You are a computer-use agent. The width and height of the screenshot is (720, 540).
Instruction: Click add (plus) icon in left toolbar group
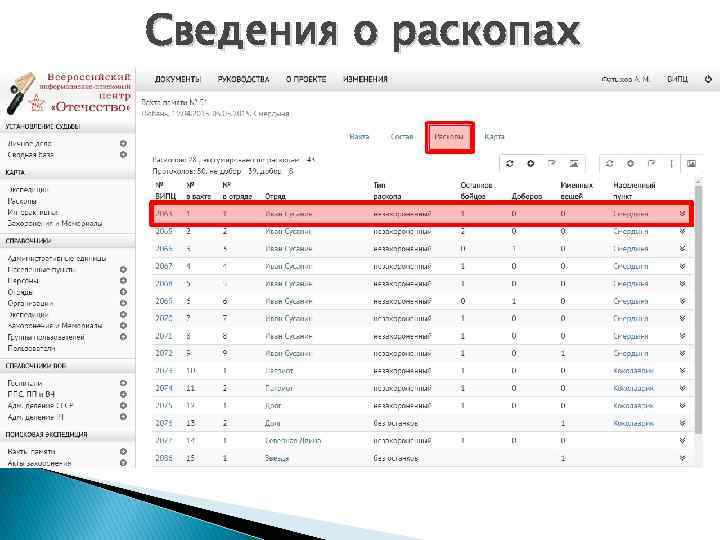[531, 163]
